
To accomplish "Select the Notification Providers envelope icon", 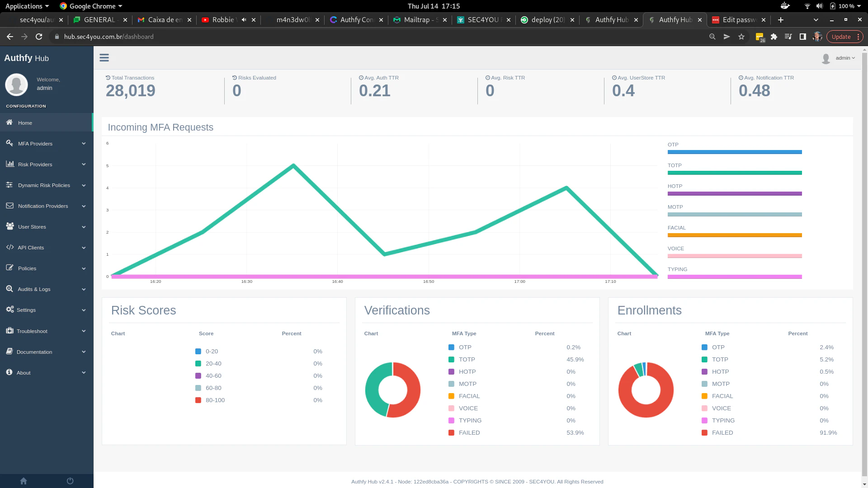I will tap(10, 206).
